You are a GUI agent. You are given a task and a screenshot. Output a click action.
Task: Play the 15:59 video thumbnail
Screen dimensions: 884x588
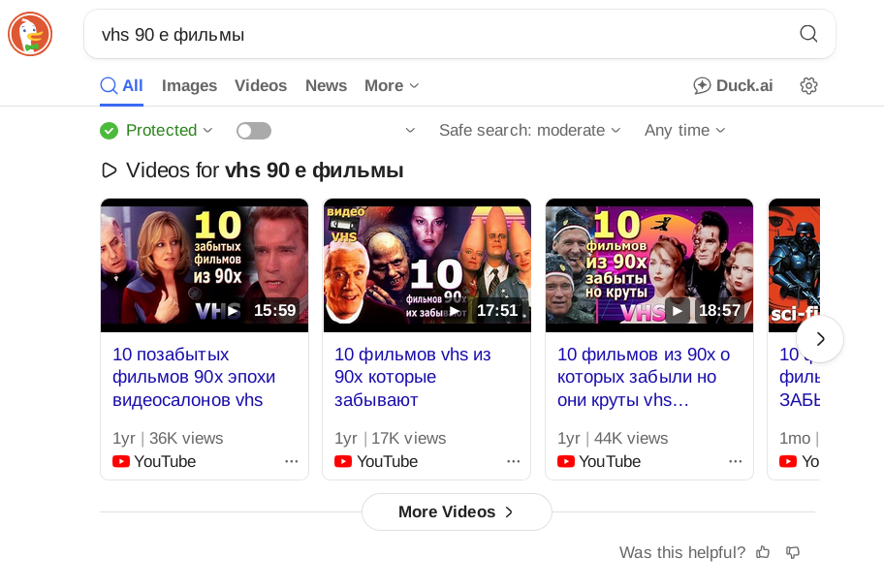(205, 265)
